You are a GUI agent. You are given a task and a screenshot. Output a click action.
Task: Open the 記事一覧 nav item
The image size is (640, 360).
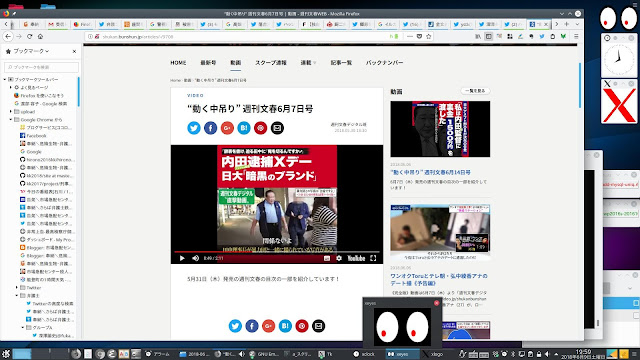tap(341, 62)
